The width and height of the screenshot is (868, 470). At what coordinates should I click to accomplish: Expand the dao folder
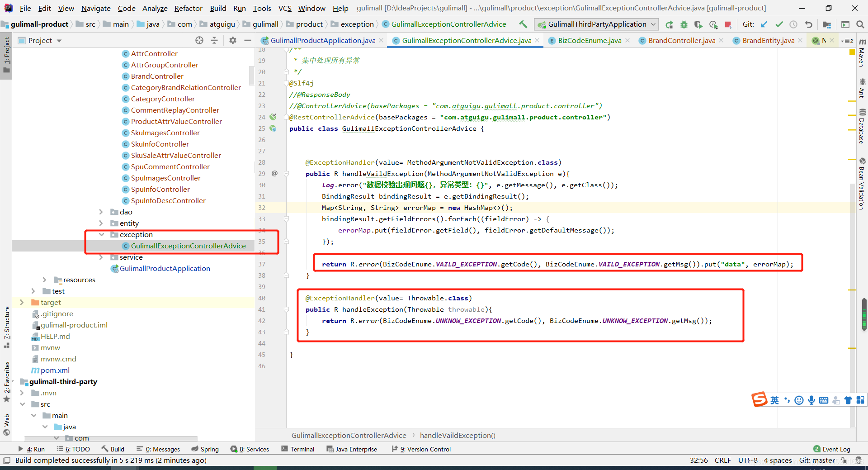(101, 212)
